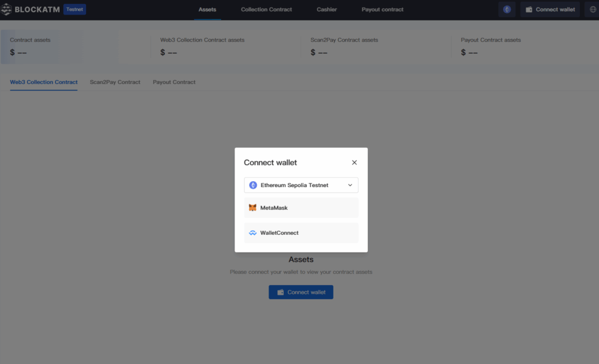Screen dimensions: 599x364
Task: Click Connect wallet button in header
Action: coord(550,9)
